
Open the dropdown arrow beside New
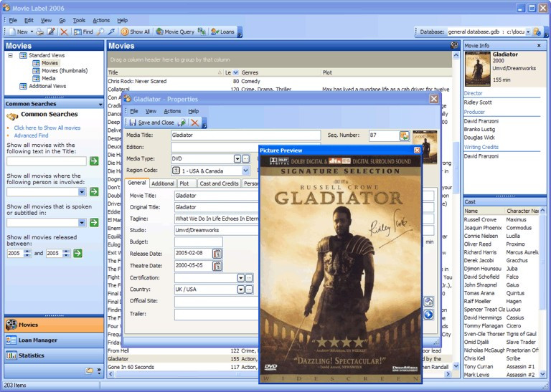pos(32,32)
